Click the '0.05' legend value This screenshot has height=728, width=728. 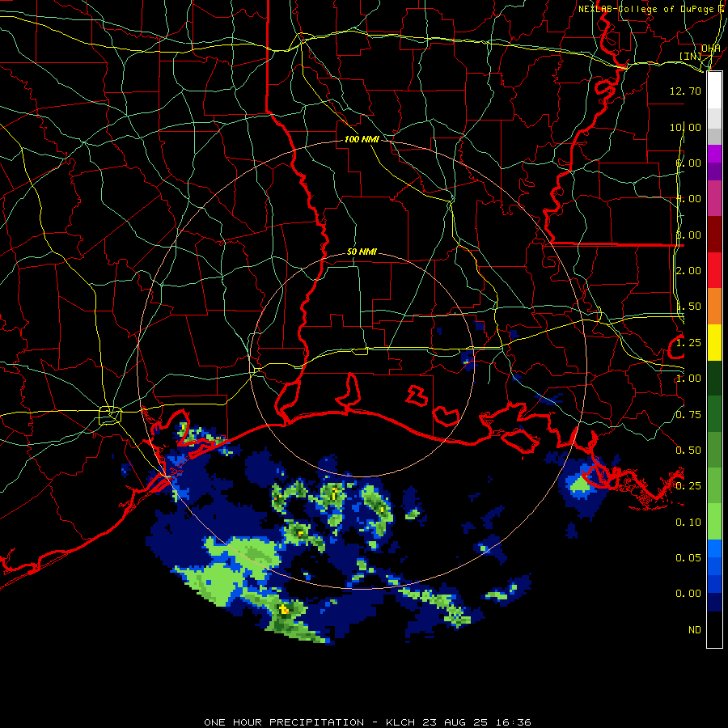(688, 557)
